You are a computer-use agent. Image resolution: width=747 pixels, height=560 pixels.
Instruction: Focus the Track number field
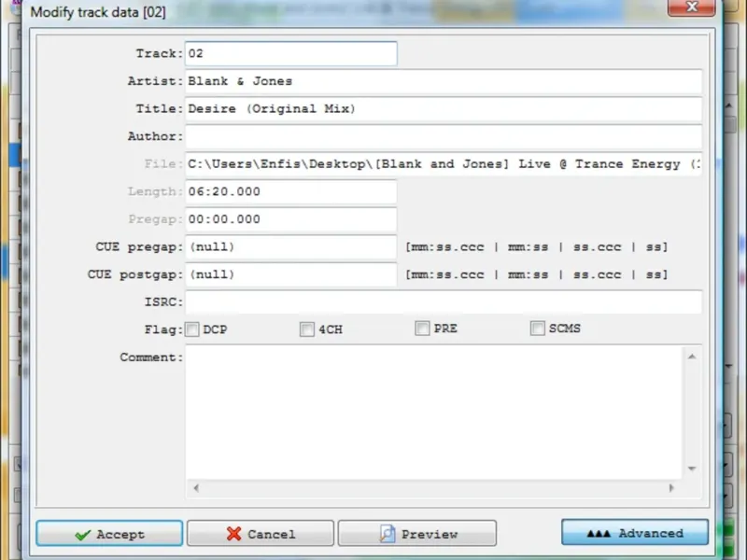tap(290, 53)
